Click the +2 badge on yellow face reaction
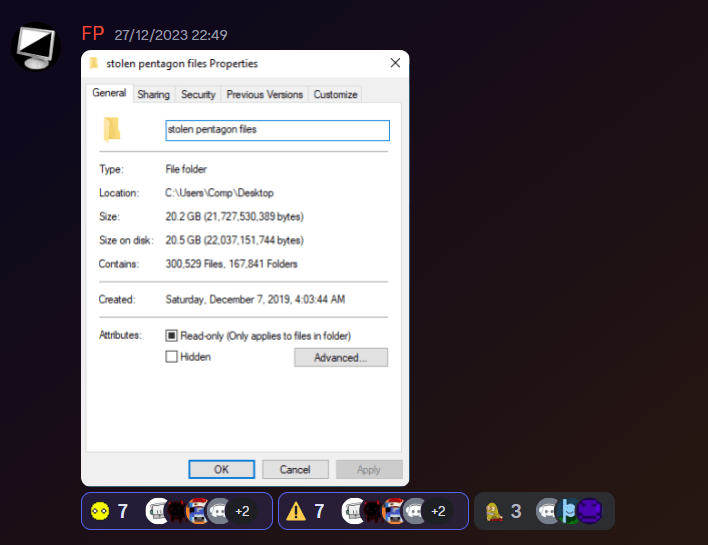Image resolution: width=708 pixels, height=545 pixels. tap(242, 511)
